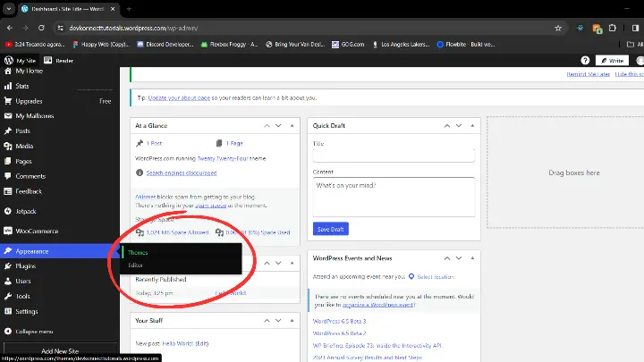Screen dimensions: 644x362
Task: Move At a Glance widget up
Action: 267,126
